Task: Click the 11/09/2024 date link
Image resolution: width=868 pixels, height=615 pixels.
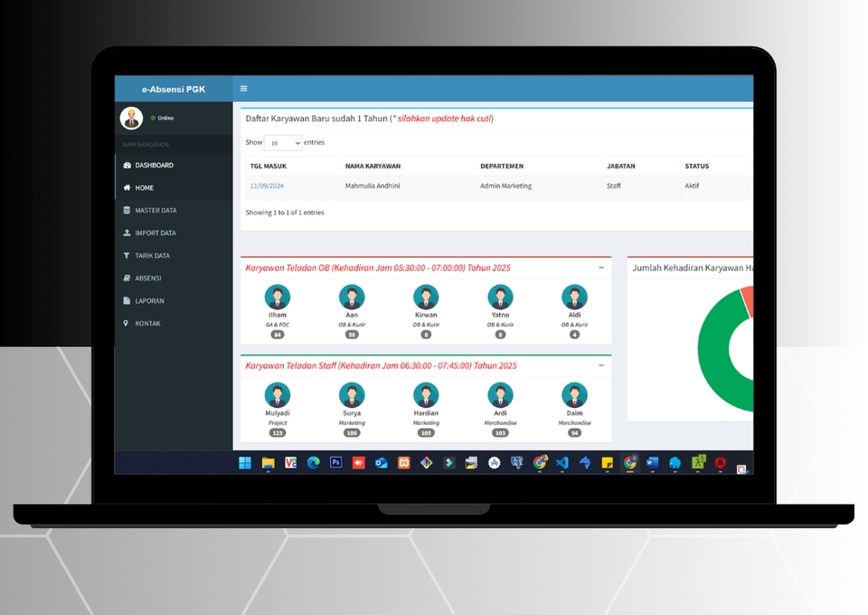Action: tap(267, 186)
